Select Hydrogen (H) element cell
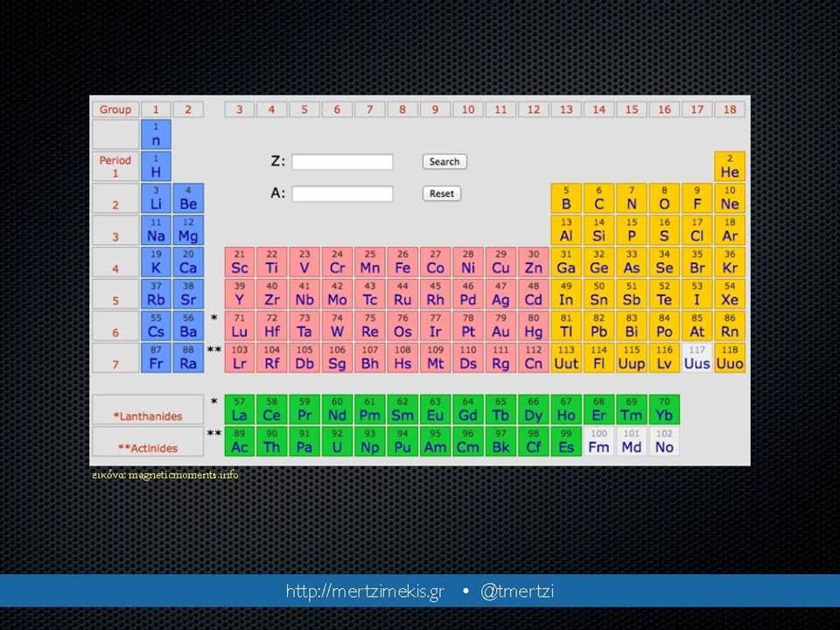Screen dimensions: 840x630 click(156, 166)
